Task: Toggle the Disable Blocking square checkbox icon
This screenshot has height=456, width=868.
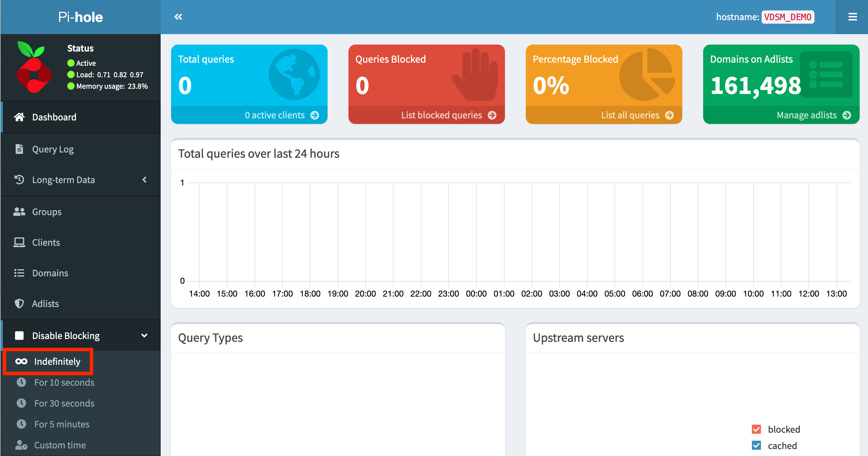Action: click(19, 336)
